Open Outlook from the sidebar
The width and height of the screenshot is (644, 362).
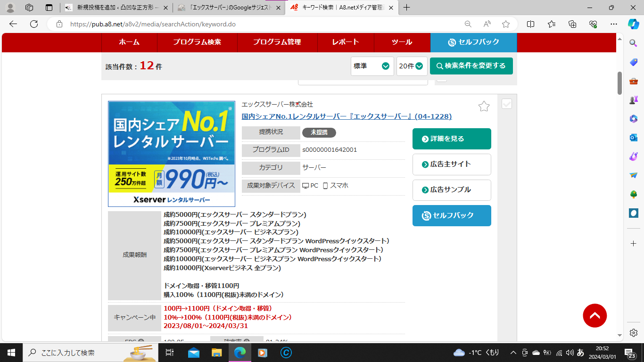point(633,138)
